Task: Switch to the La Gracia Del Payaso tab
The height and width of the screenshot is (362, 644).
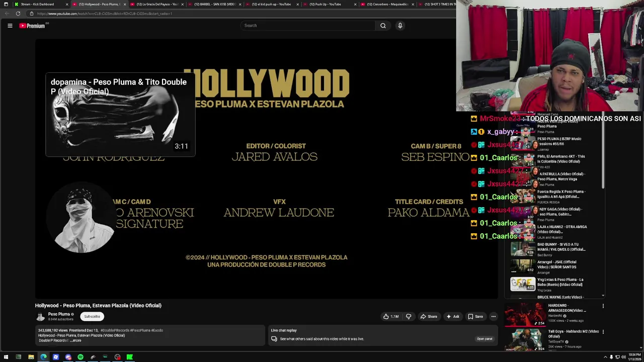Action: 157,4
